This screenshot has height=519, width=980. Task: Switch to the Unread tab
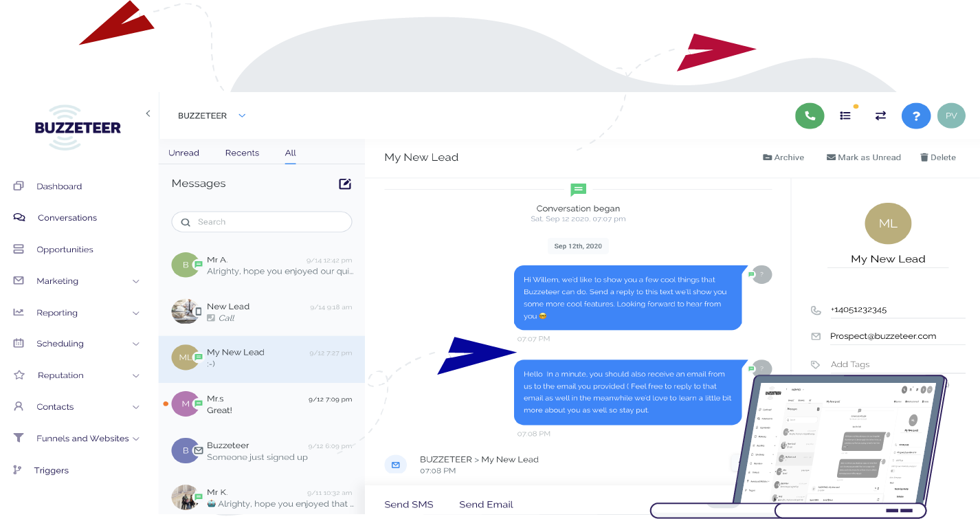tap(183, 153)
